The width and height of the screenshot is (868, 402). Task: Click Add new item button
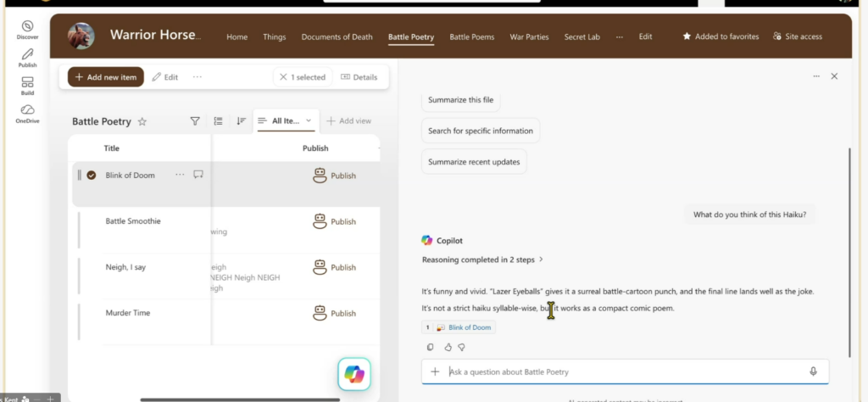(106, 77)
